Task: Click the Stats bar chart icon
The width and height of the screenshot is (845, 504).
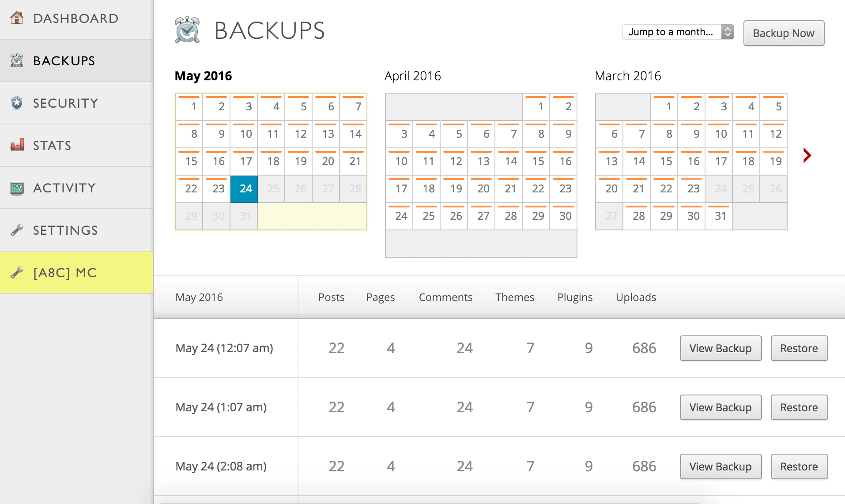Action: click(17, 145)
